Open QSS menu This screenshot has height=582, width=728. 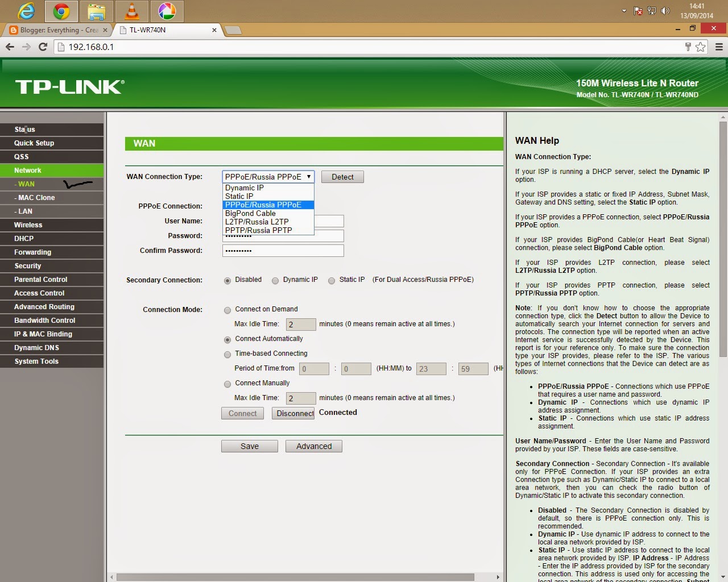click(52, 157)
